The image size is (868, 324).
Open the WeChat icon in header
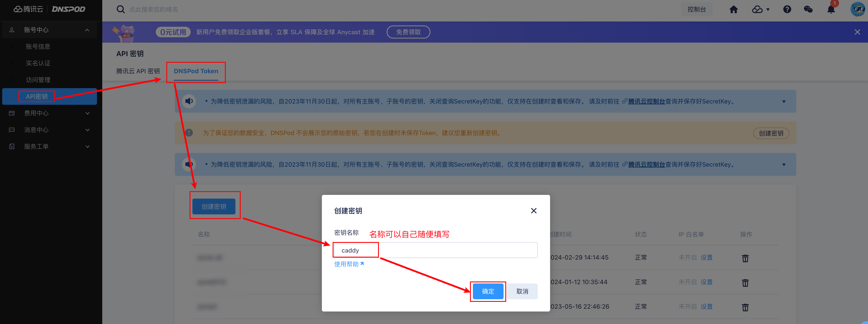click(x=808, y=9)
